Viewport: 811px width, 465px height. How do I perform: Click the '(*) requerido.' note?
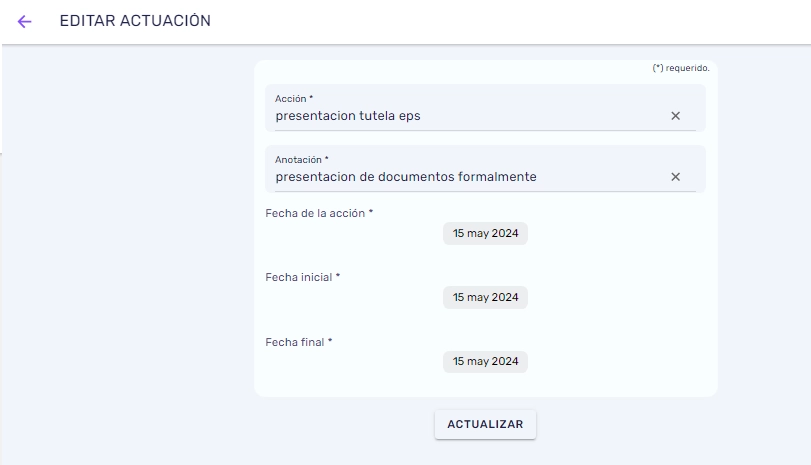click(681, 68)
